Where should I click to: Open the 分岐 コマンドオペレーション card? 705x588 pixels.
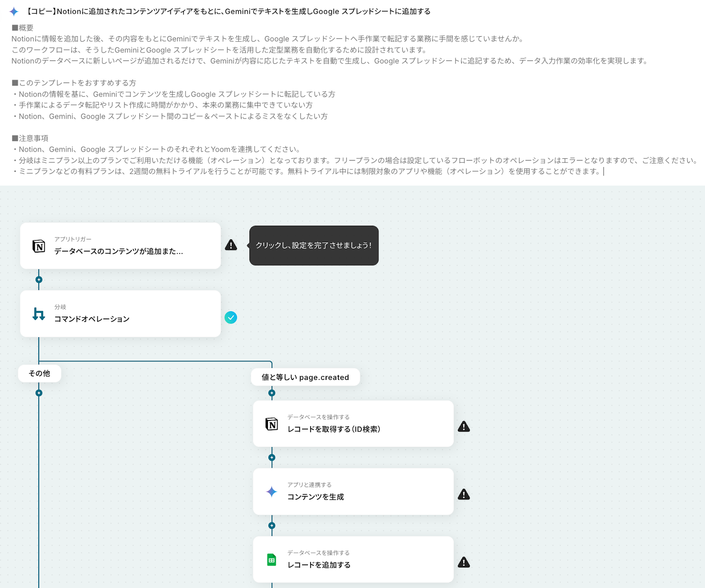pos(120,314)
